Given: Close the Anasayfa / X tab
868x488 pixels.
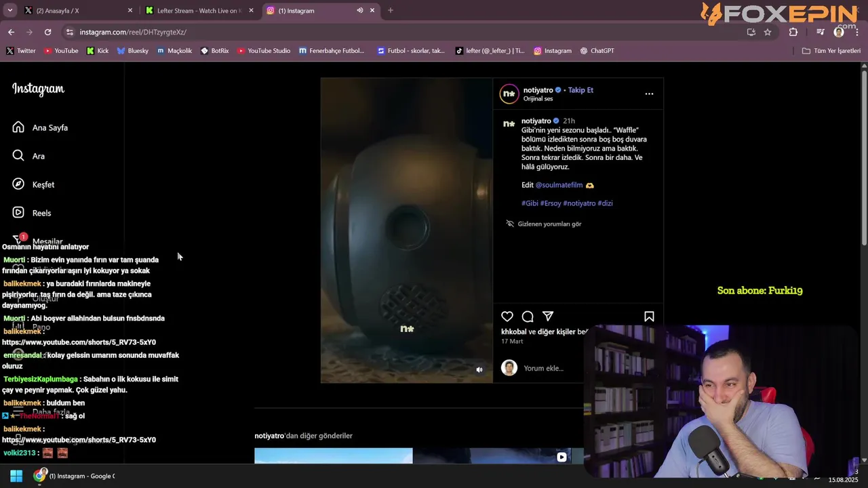Looking at the screenshot, I should click(130, 10).
